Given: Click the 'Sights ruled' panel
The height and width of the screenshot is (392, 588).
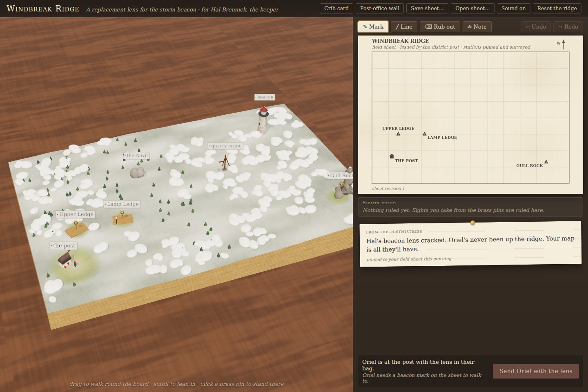Looking at the screenshot, I should coord(470,207).
